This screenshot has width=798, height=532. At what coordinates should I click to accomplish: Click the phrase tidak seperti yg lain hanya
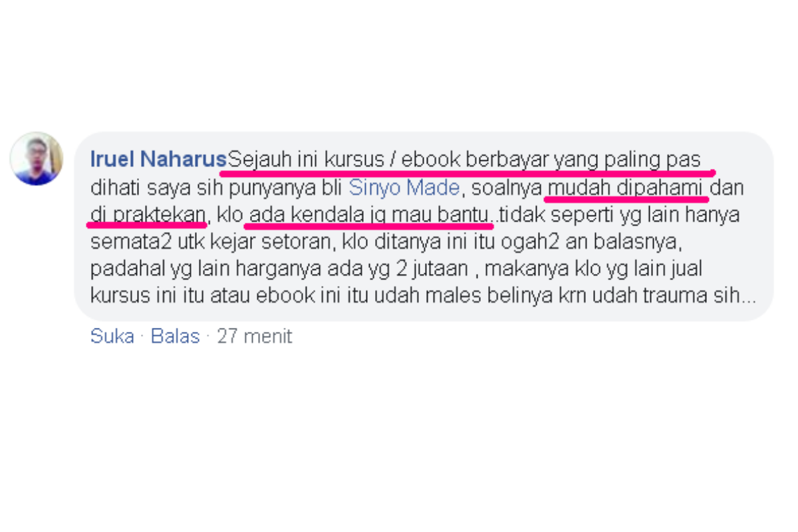coord(620,216)
